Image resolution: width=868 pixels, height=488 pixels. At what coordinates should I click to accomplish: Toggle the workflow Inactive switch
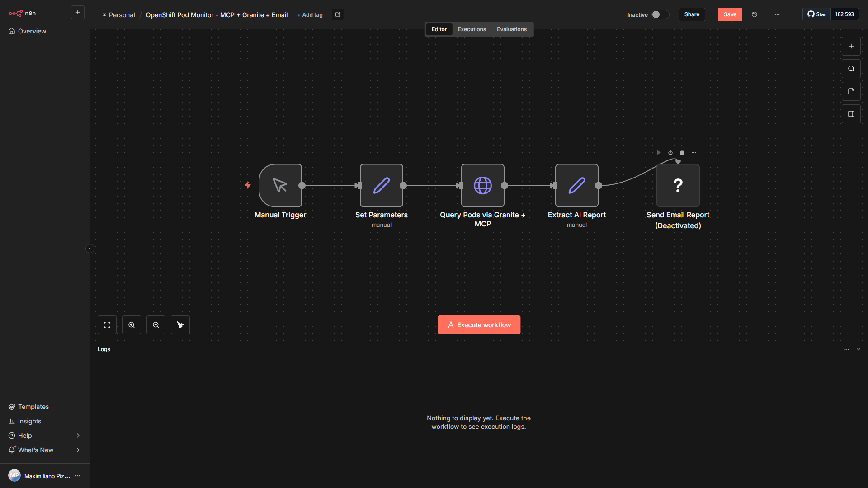click(660, 14)
